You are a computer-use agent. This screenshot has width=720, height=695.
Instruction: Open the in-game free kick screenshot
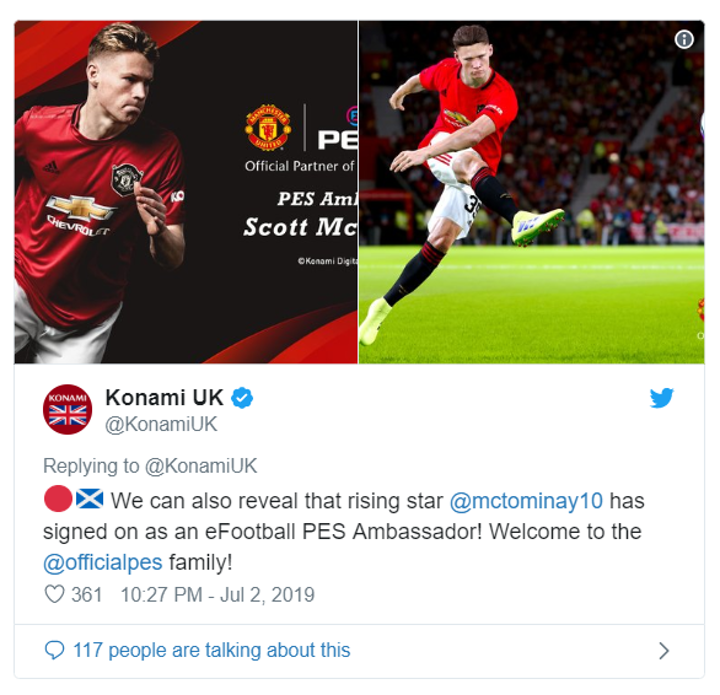click(x=531, y=192)
